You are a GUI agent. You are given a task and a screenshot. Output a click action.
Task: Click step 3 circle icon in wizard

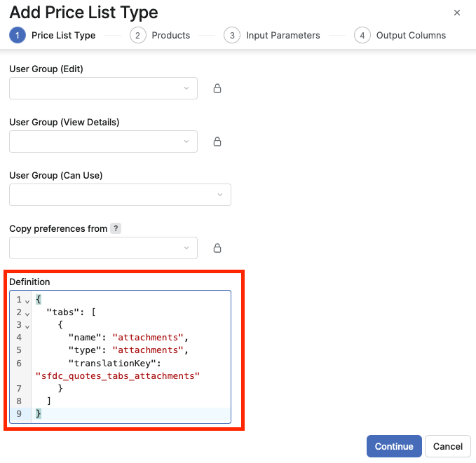[x=232, y=36]
